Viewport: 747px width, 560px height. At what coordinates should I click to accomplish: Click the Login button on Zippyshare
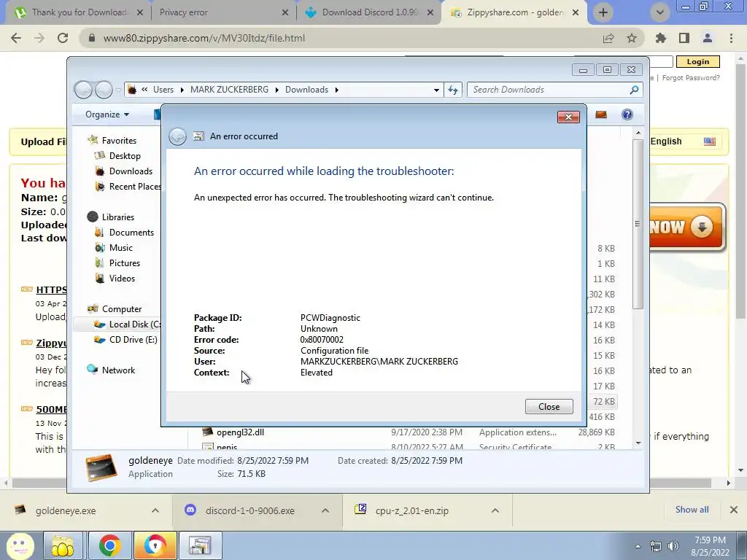point(698,62)
